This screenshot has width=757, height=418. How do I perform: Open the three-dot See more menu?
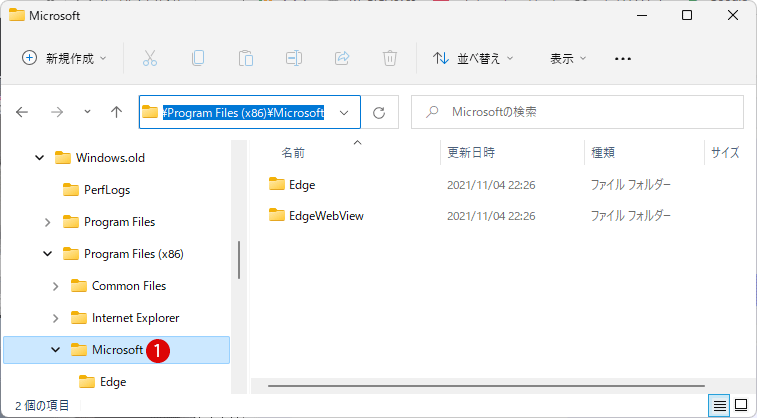pos(623,59)
